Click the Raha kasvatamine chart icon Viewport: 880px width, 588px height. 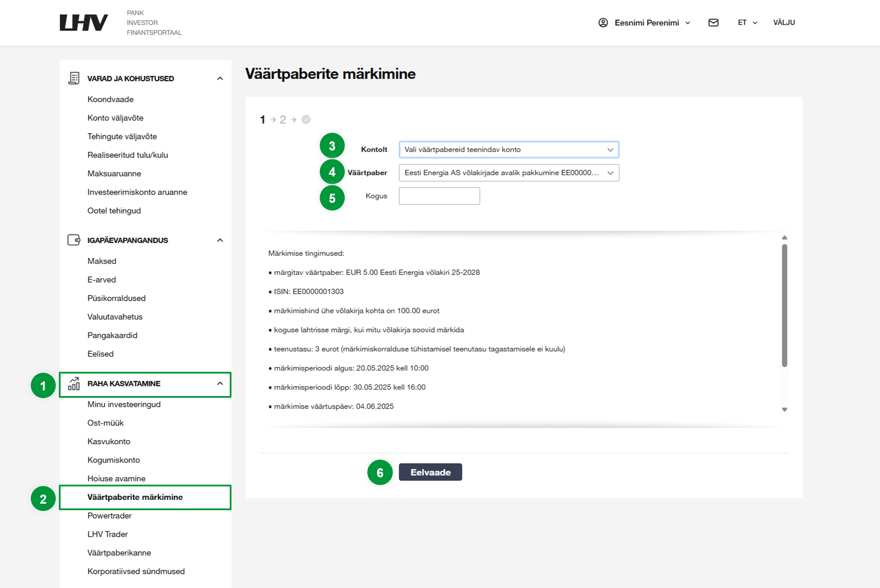pyautogui.click(x=74, y=383)
